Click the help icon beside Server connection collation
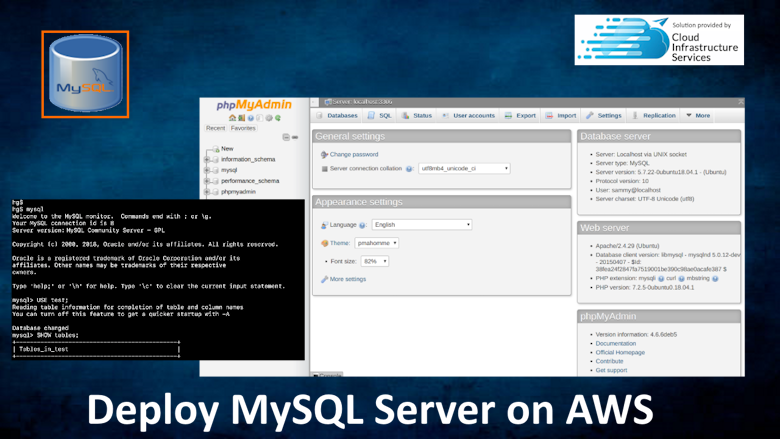 click(x=410, y=169)
